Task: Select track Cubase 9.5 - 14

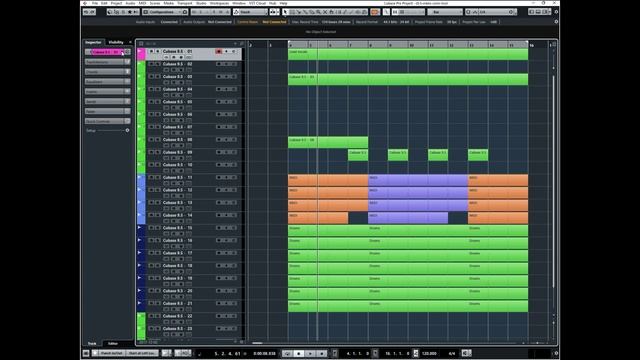Action: (178, 215)
